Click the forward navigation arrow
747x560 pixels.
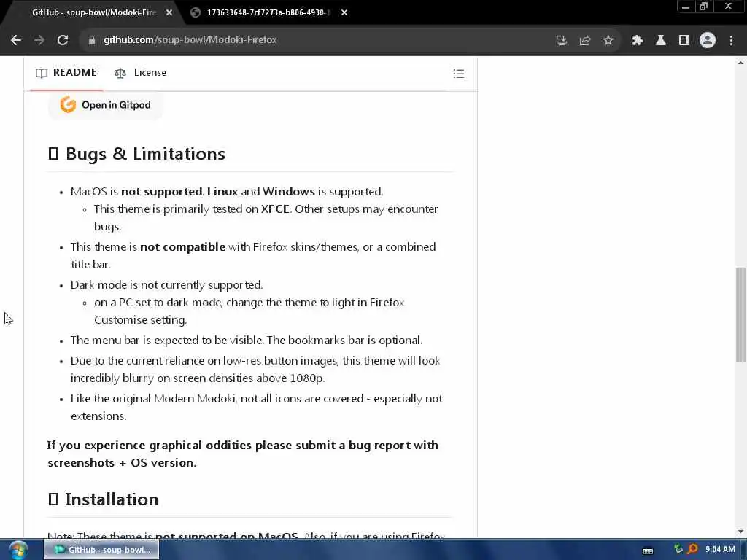(39, 40)
